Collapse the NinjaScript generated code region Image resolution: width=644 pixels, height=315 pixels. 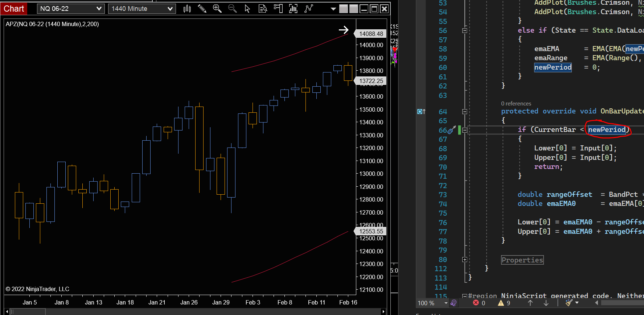pyautogui.click(x=465, y=296)
